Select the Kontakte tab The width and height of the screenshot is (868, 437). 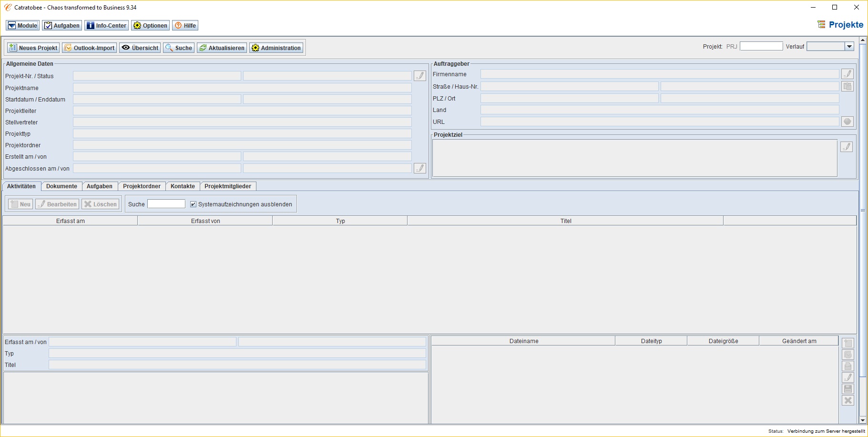click(183, 186)
